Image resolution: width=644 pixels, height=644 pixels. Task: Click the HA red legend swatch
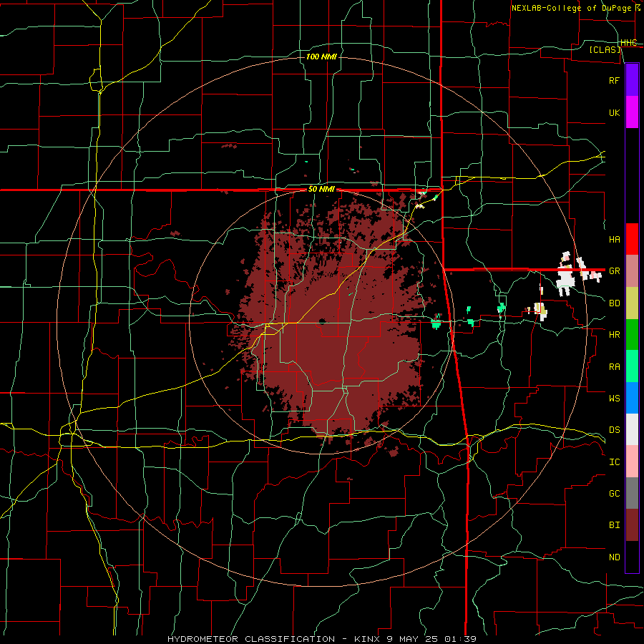coord(632,239)
